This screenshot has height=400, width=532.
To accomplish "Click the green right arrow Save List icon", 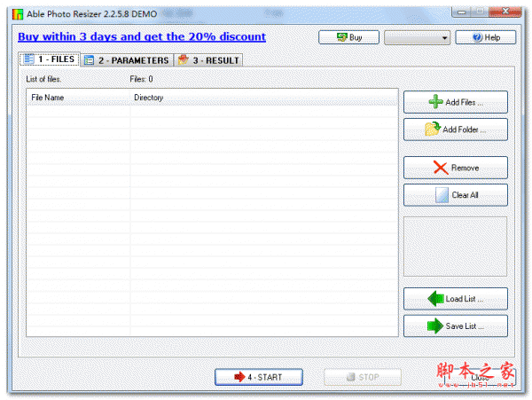I will 435,326.
